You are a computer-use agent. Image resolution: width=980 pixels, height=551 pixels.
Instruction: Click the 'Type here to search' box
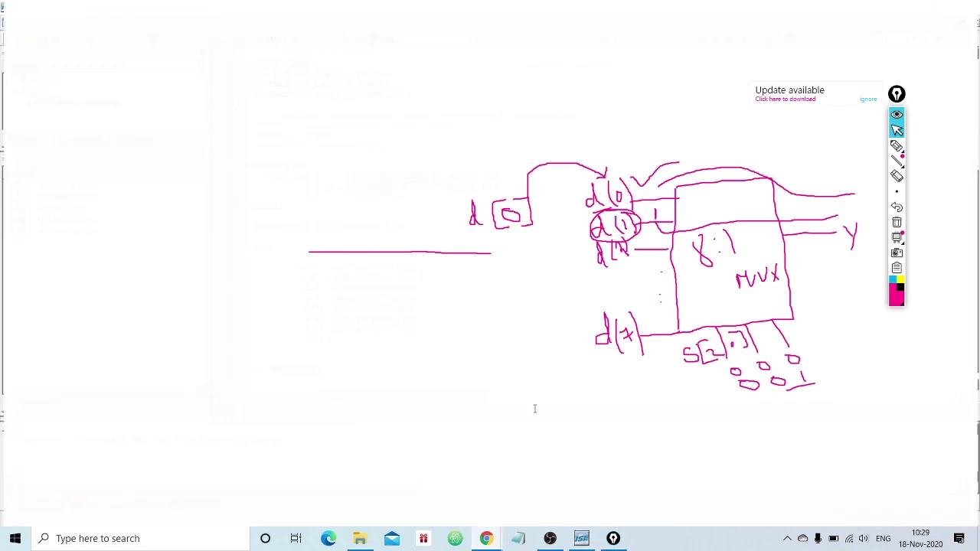pyautogui.click(x=140, y=538)
